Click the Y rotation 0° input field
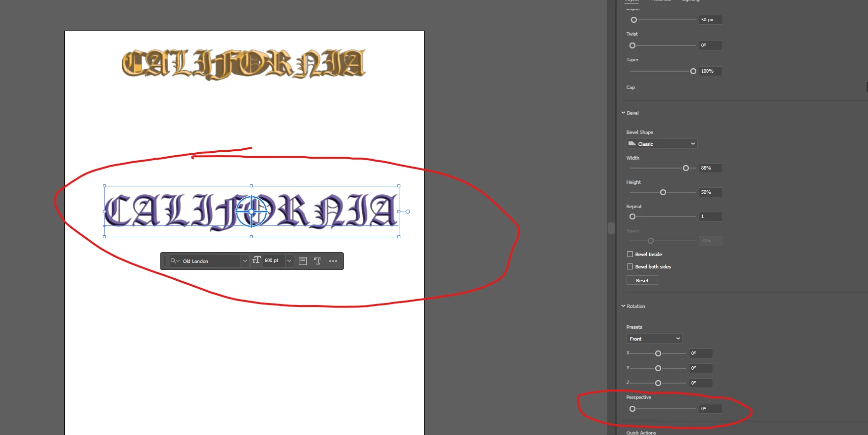The width and height of the screenshot is (868, 435). pyautogui.click(x=701, y=368)
